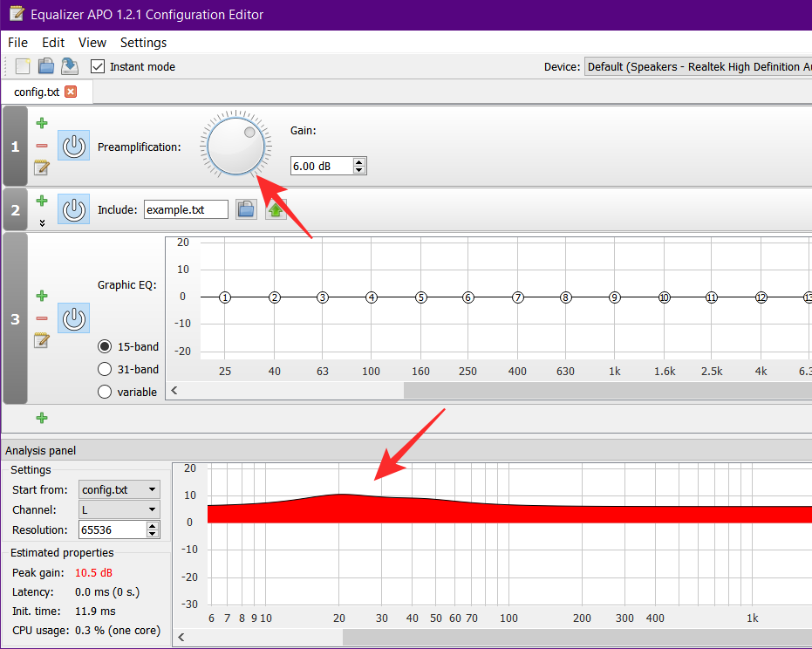
Task: Click edit notepad icon in Graphic EQ row
Action: pos(41,340)
